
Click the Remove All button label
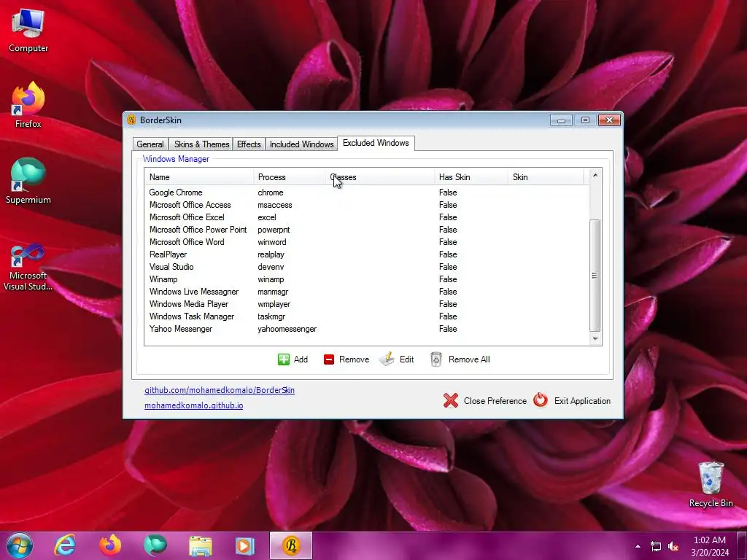(469, 359)
